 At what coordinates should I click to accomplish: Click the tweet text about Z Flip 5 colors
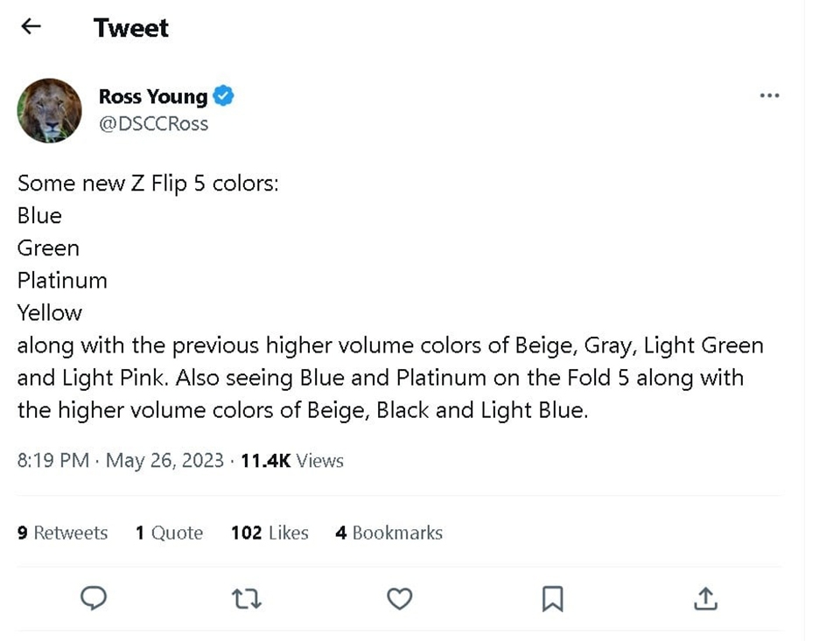[147, 184]
